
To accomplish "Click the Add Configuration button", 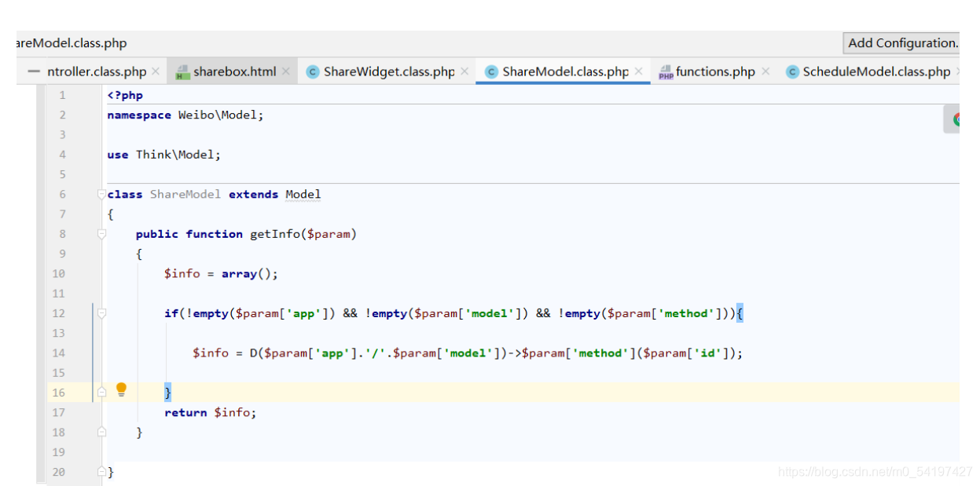I will (x=901, y=43).
